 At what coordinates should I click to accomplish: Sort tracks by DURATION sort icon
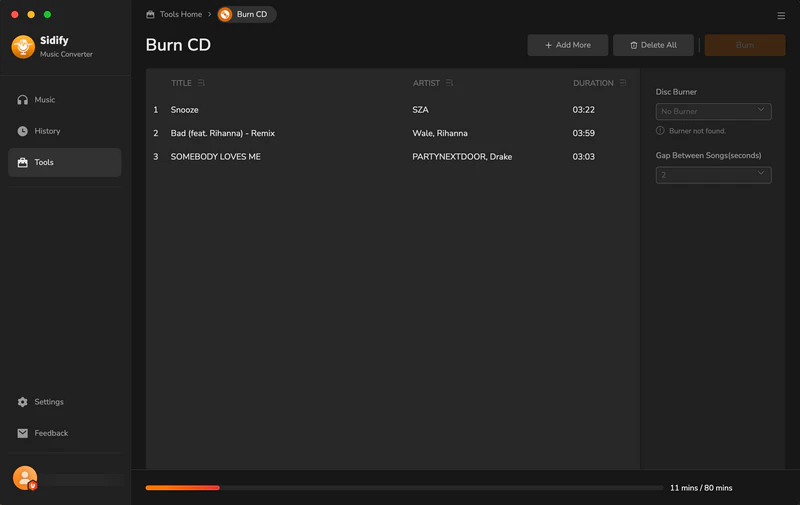(623, 83)
